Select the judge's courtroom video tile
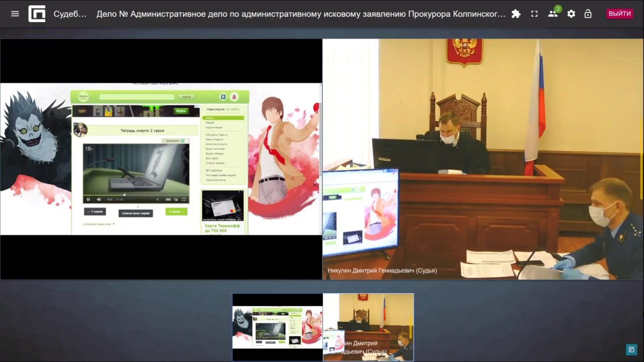The height and width of the screenshot is (362, 644). tap(483, 159)
